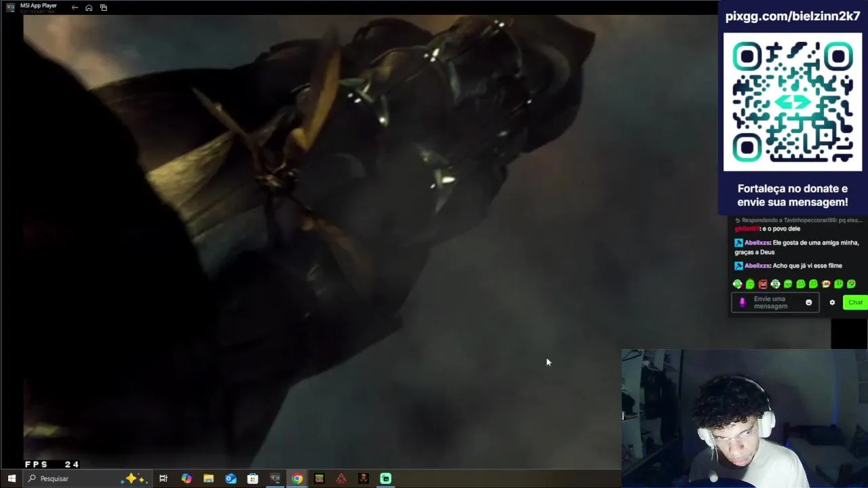
Task: Click the sparkle search highlights icon
Action: pyautogui.click(x=134, y=479)
